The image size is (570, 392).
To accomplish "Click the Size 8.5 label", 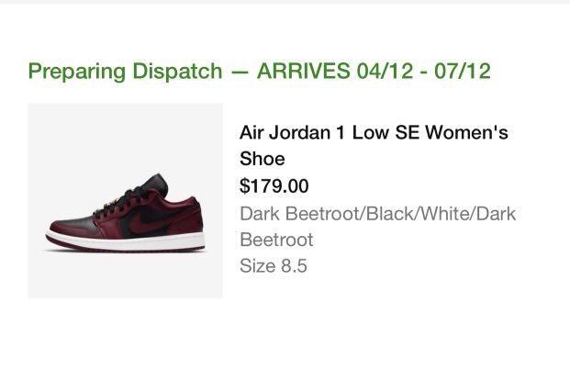I will click(x=274, y=266).
